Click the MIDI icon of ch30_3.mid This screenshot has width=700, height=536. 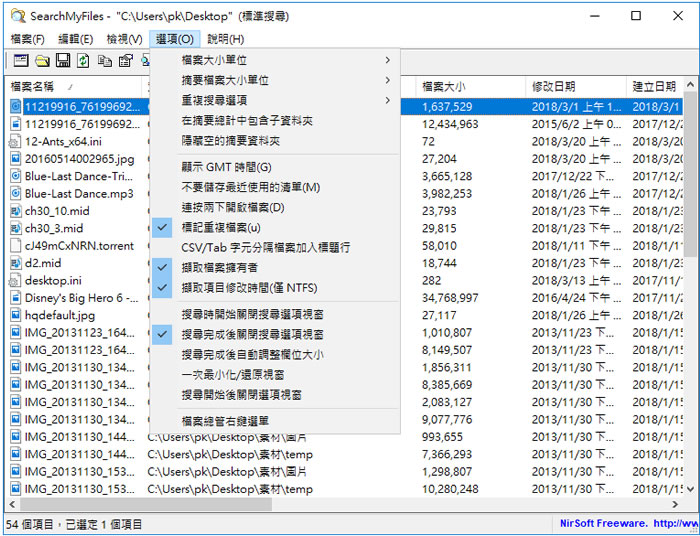point(15,229)
